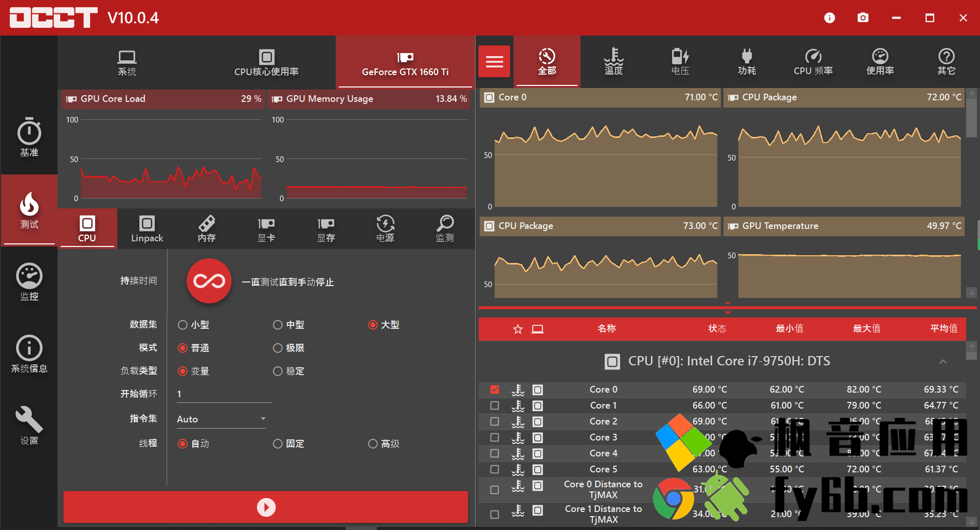Click the GPU Temperature graph header
Image resolution: width=980 pixels, height=530 pixels.
tap(844, 226)
